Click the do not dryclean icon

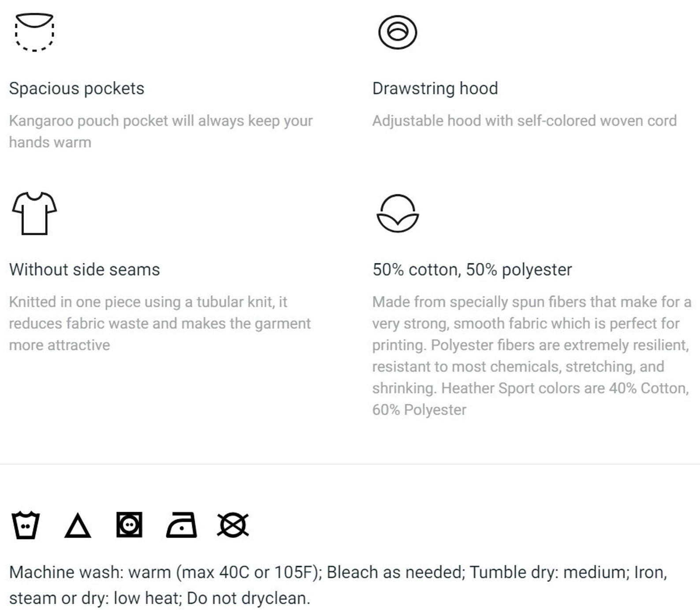233,525
